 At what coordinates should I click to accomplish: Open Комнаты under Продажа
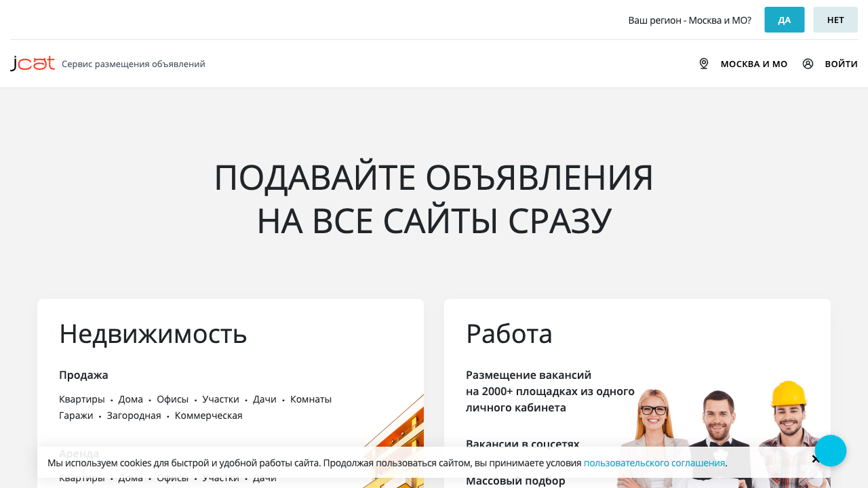click(311, 399)
